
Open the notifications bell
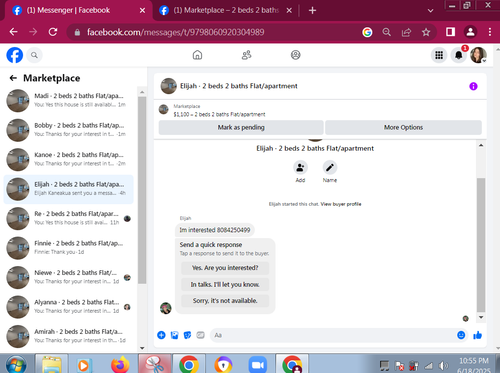click(x=459, y=55)
